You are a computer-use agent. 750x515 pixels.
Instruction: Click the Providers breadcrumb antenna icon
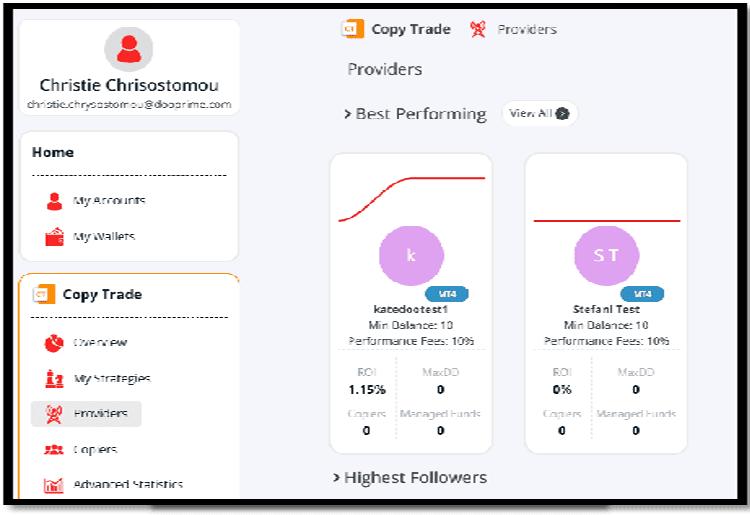coord(479,29)
